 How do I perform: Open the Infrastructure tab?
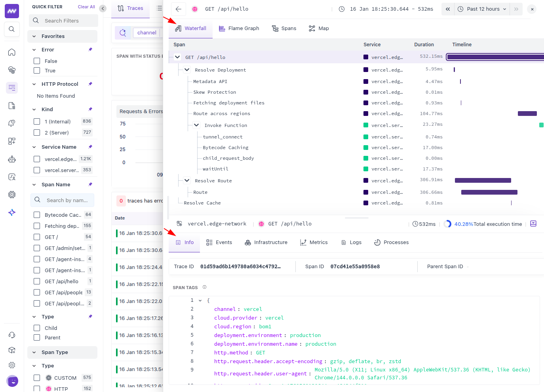266,242
